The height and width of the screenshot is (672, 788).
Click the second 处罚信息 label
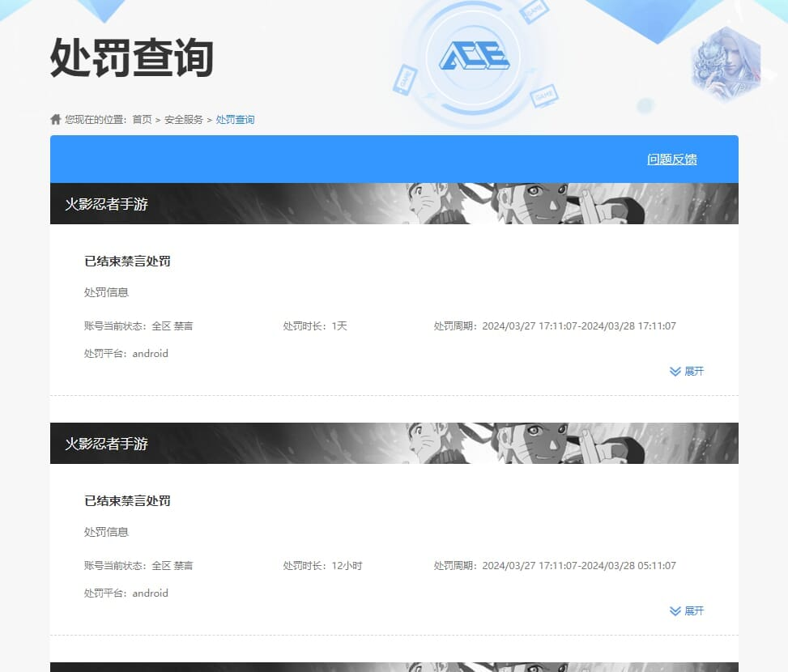(107, 532)
